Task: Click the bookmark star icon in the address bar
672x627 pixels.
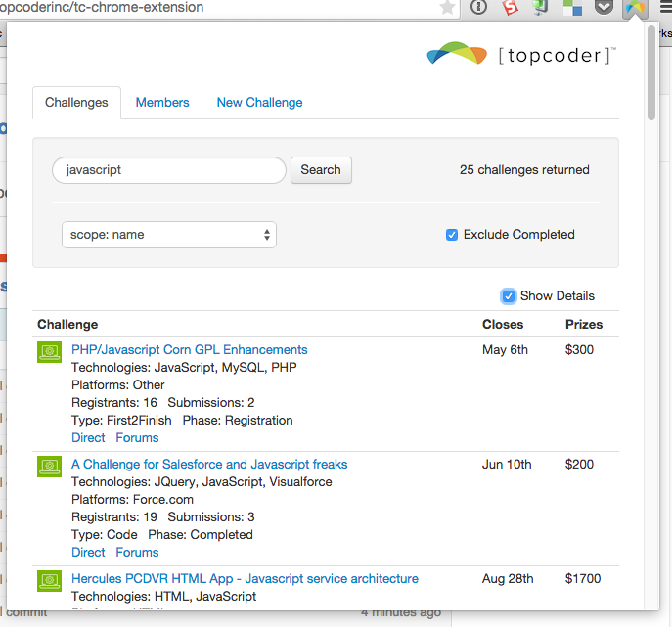Action: click(x=447, y=7)
